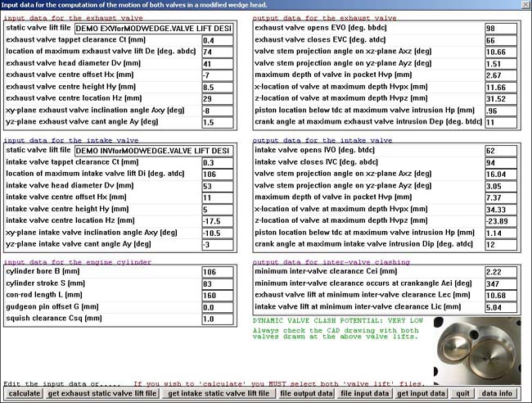Edit intake valve centre offset Hx field
This screenshot has height=403, width=532.
[x=218, y=197]
